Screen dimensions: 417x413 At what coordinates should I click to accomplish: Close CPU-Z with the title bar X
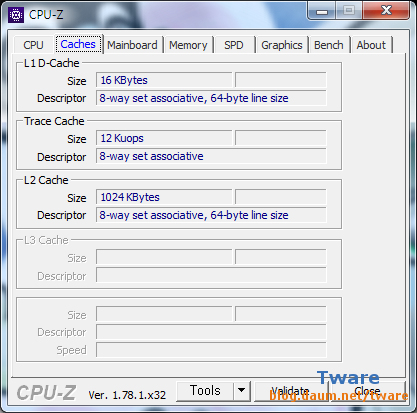386,10
